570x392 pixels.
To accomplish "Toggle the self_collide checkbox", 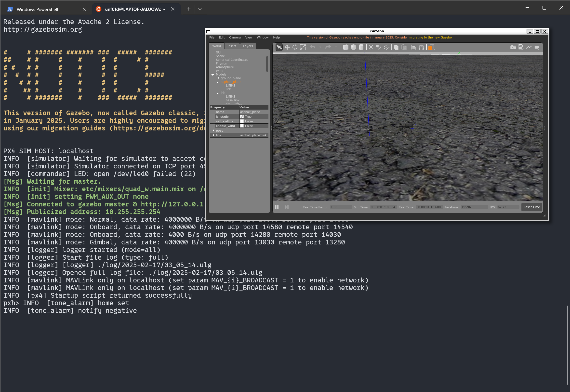I will point(242,121).
